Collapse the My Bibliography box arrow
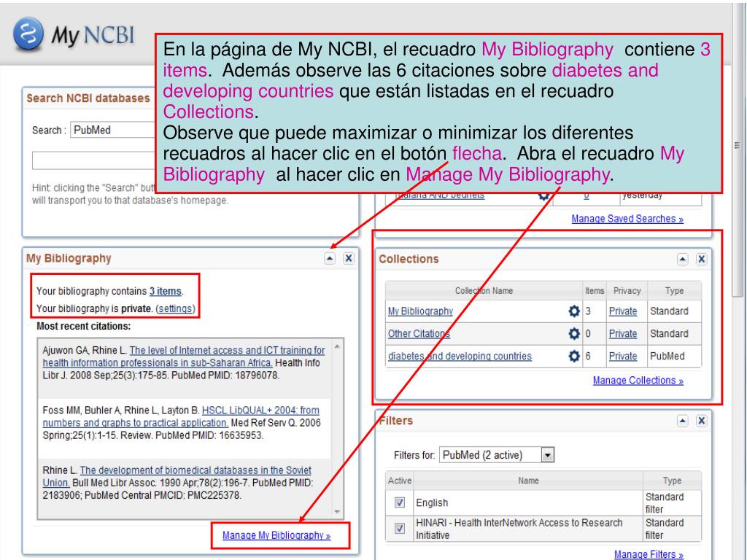This screenshot has width=747, height=560. coord(330,259)
